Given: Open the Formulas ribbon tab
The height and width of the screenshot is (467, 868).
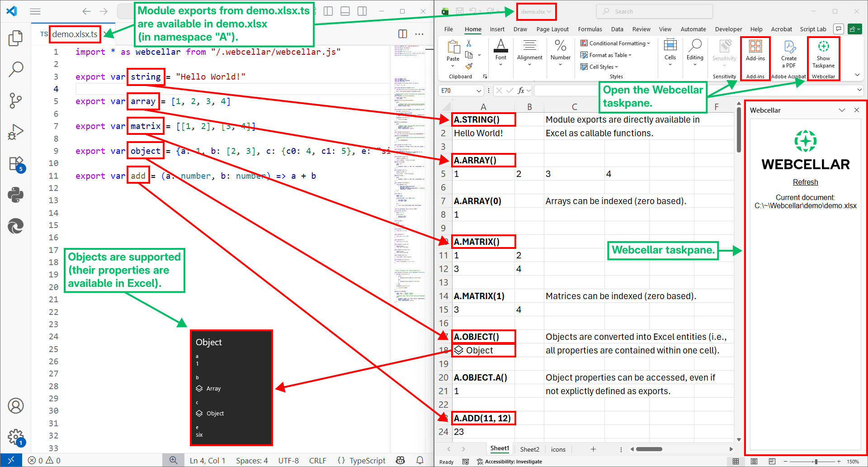Looking at the screenshot, I should coord(590,29).
